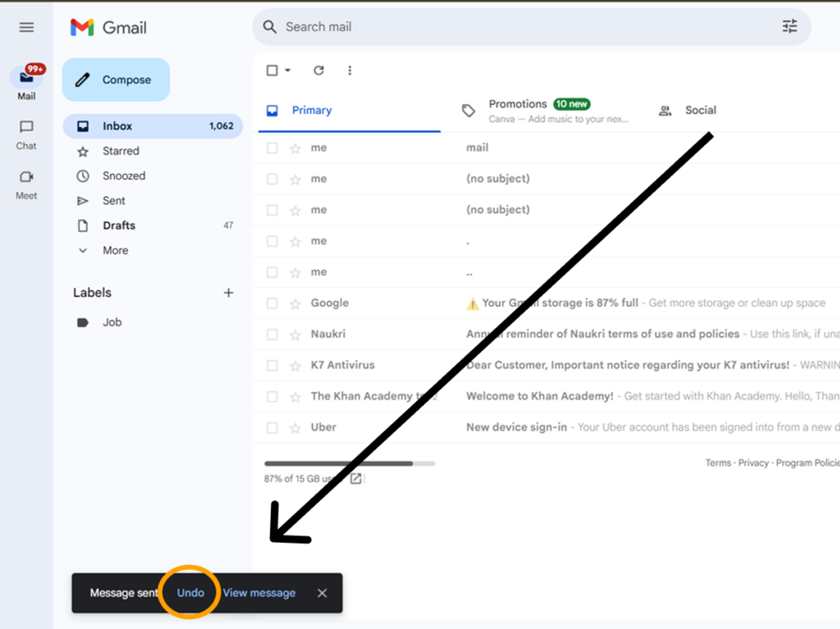Star the Khan Academy email

pyautogui.click(x=295, y=397)
